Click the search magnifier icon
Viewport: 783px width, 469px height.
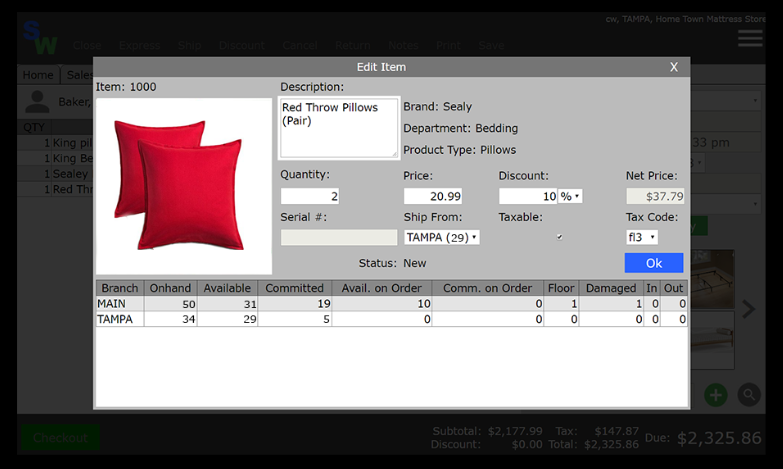(749, 395)
